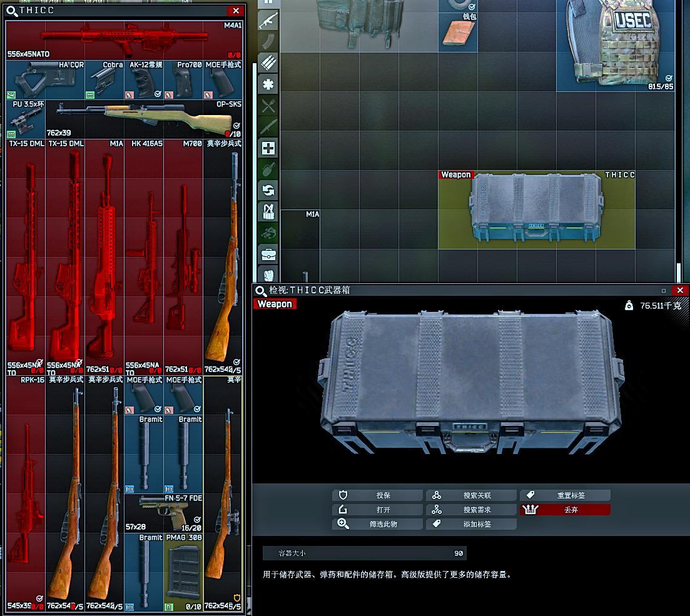Toggle the food and drink filter
Image resolution: width=690 pixels, height=616 pixels.
[268, 105]
